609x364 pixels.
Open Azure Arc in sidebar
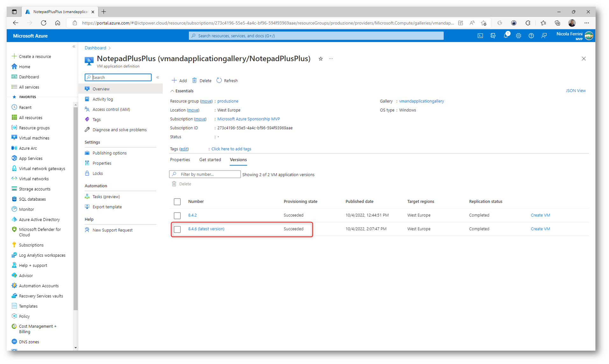point(28,148)
